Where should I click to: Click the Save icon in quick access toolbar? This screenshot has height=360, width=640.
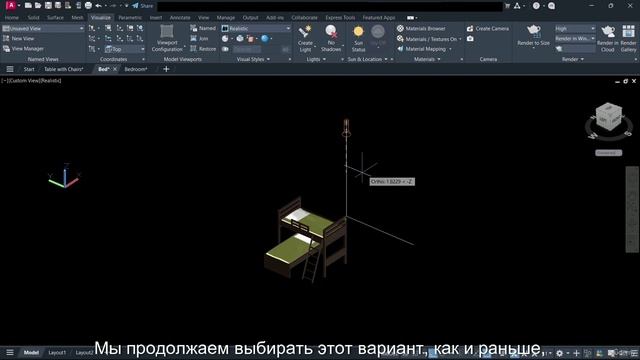pyautogui.click(x=48, y=6)
